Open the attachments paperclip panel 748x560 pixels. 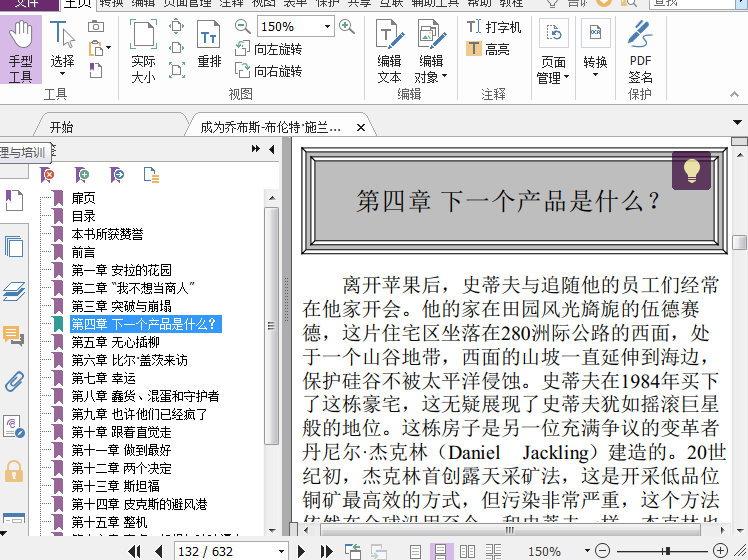click(14, 382)
